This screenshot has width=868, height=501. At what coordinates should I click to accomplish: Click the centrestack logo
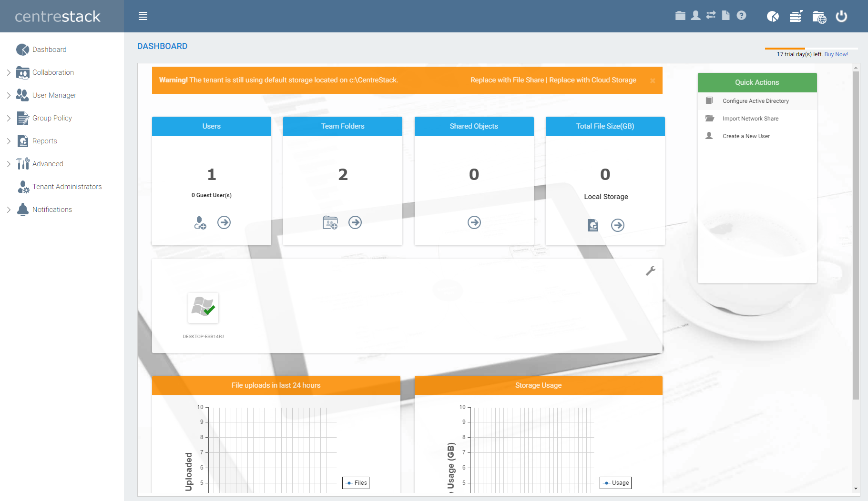pyautogui.click(x=58, y=17)
